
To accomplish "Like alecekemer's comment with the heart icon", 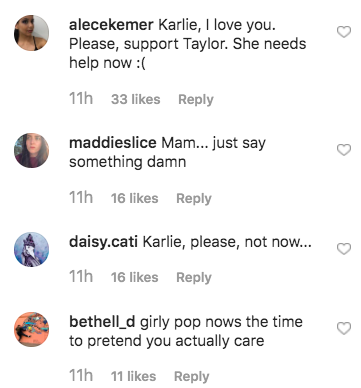I will (344, 32).
